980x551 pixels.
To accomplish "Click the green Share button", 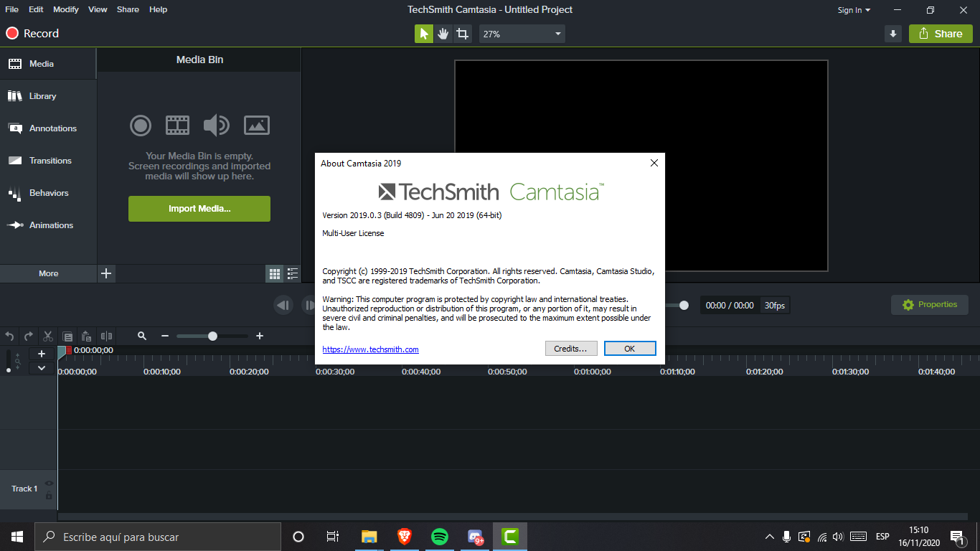I will pos(941,34).
